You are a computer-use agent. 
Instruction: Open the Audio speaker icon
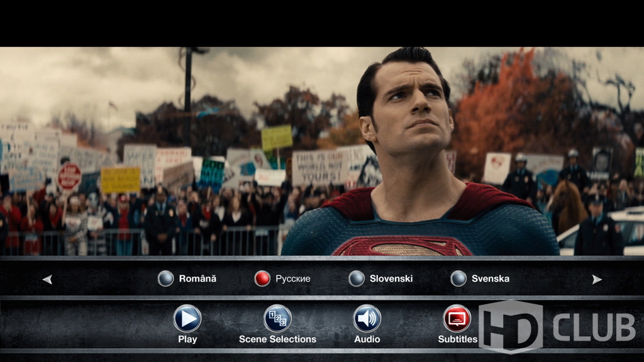367,318
